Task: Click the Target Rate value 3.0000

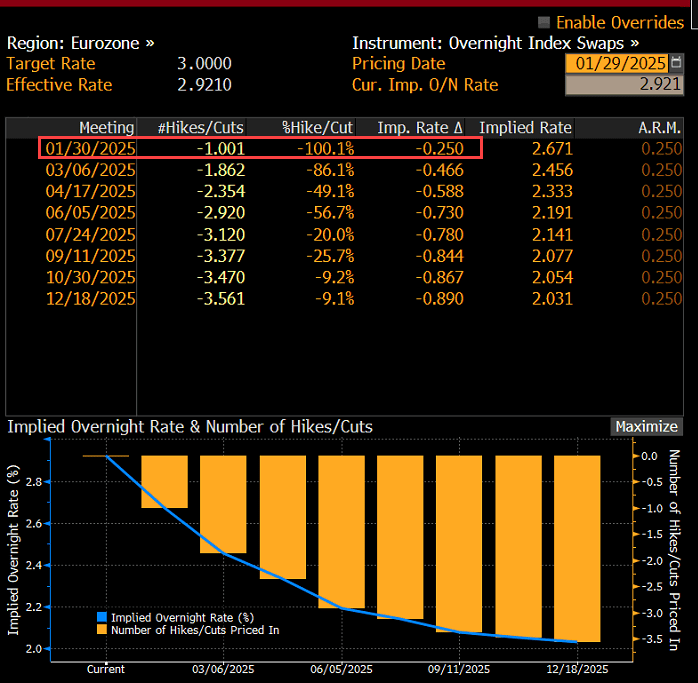Action: click(204, 63)
